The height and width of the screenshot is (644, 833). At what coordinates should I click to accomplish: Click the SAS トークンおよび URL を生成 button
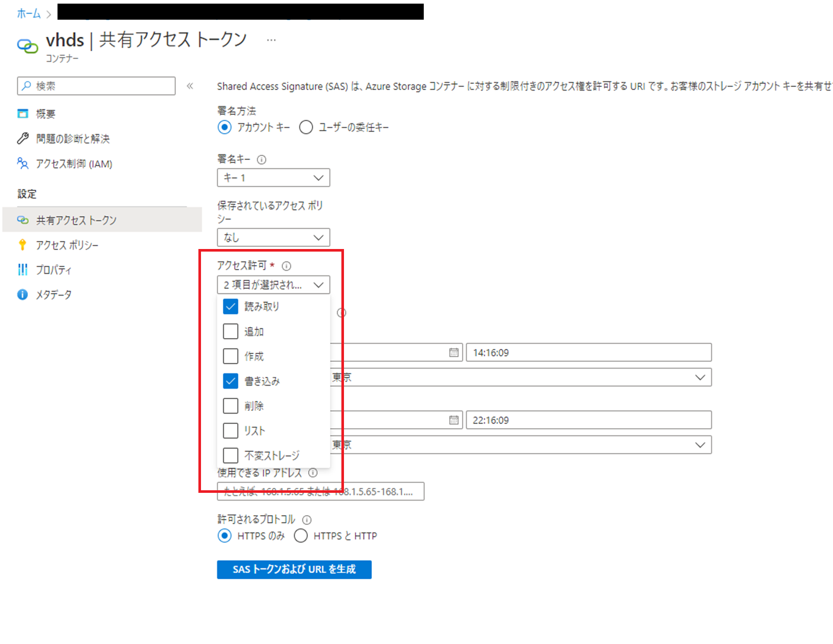pyautogui.click(x=294, y=569)
